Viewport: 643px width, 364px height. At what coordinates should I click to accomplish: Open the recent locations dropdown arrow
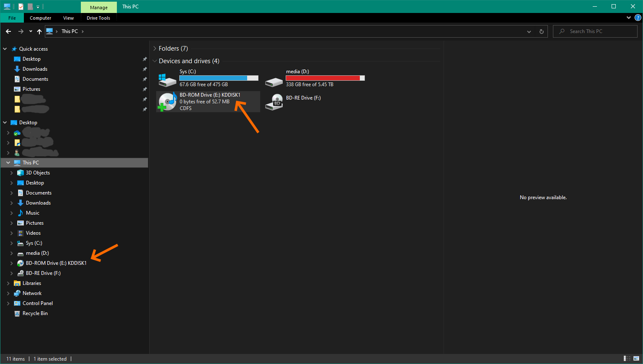(31, 31)
